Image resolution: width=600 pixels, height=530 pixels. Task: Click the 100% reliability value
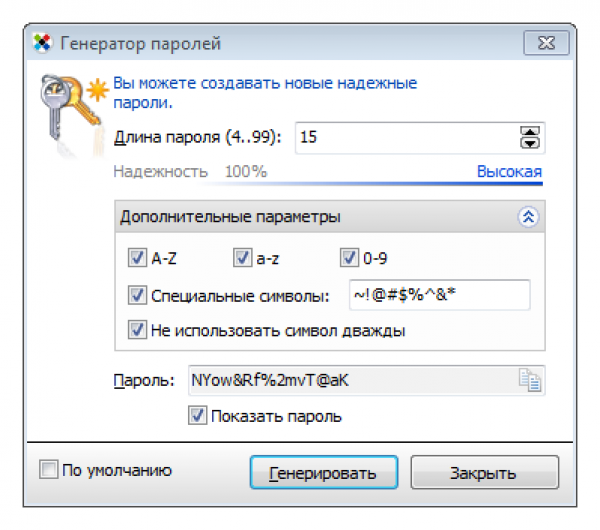pos(246,171)
